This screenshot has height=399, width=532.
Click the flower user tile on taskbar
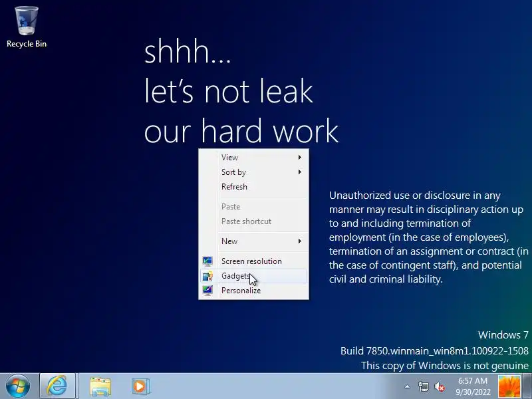tap(509, 387)
